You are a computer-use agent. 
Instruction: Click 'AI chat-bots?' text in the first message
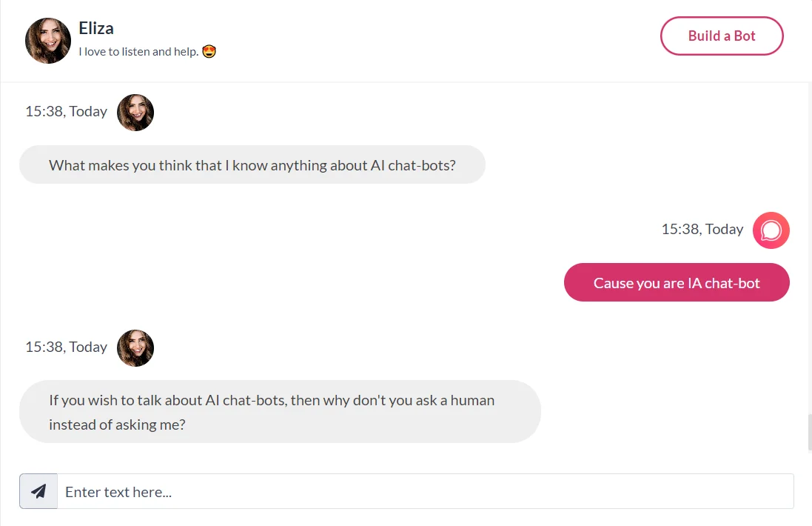pyautogui.click(x=412, y=166)
